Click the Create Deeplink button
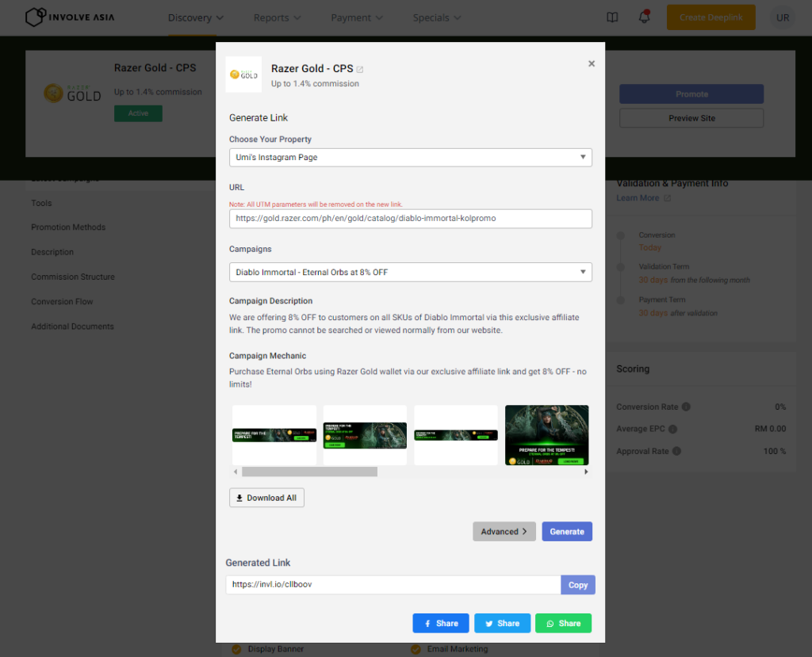This screenshot has height=657, width=812. [710, 17]
